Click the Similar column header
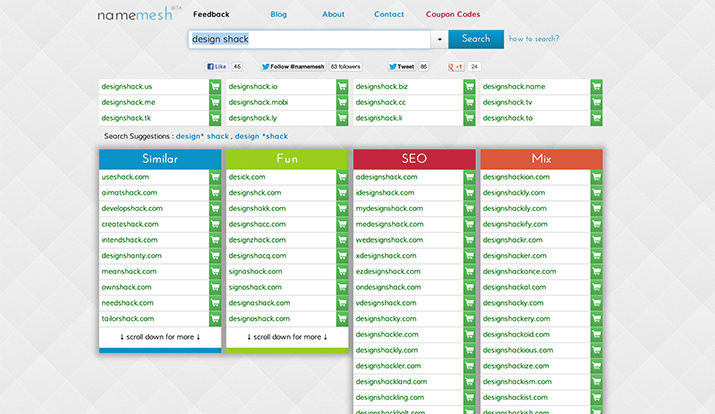715x414 pixels. (x=160, y=159)
